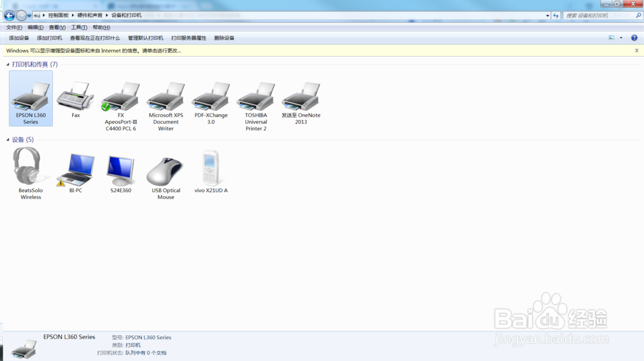Click the 类别 value 打印机

[133, 345]
